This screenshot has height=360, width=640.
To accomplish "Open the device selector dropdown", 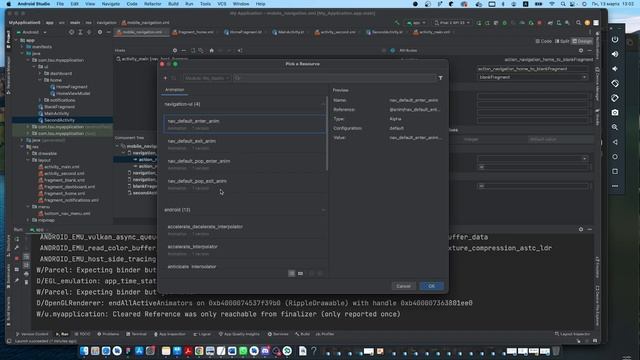I will pyautogui.click(x=452, y=23).
